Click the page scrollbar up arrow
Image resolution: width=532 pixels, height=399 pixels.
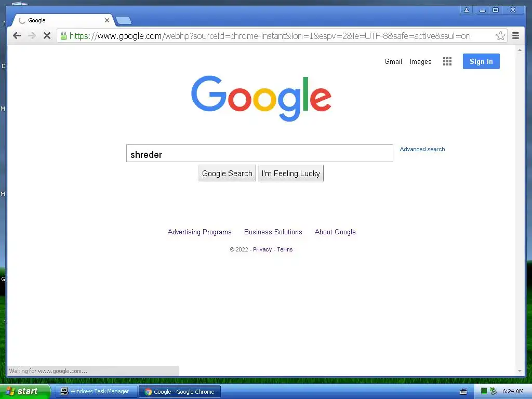click(520, 50)
